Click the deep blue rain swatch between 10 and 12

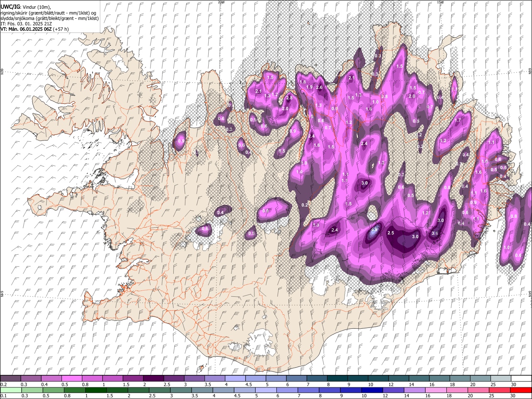tap(372, 390)
